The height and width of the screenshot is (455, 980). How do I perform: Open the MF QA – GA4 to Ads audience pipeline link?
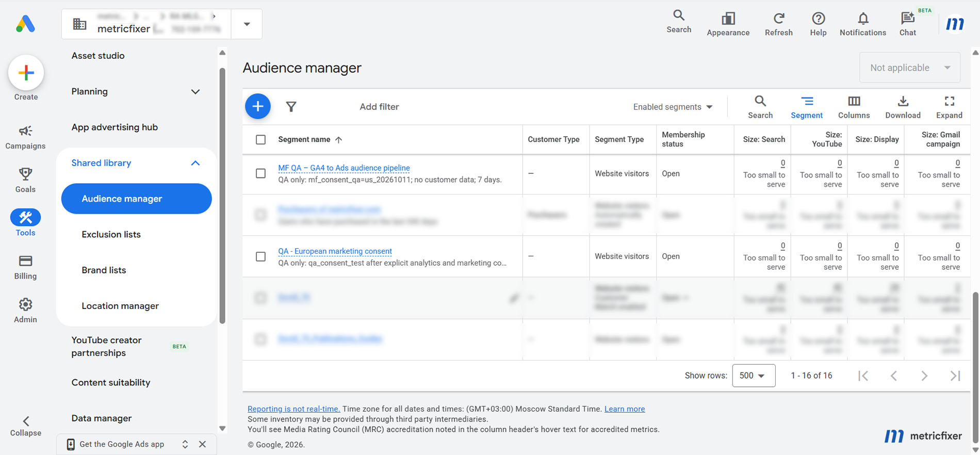click(x=344, y=168)
